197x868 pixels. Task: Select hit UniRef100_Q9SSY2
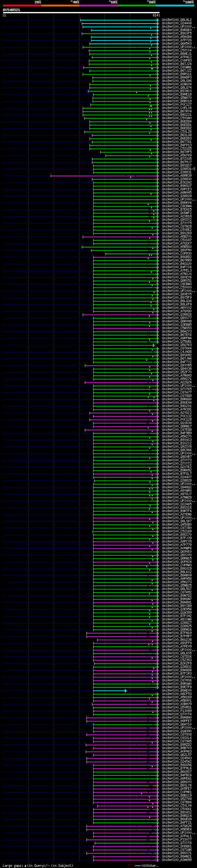pos(176,219)
